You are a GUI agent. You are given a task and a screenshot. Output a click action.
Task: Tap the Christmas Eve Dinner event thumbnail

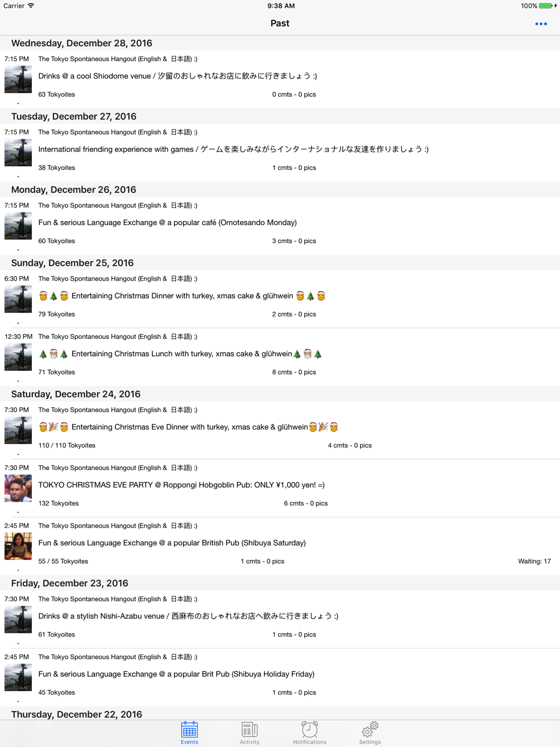tap(18, 431)
